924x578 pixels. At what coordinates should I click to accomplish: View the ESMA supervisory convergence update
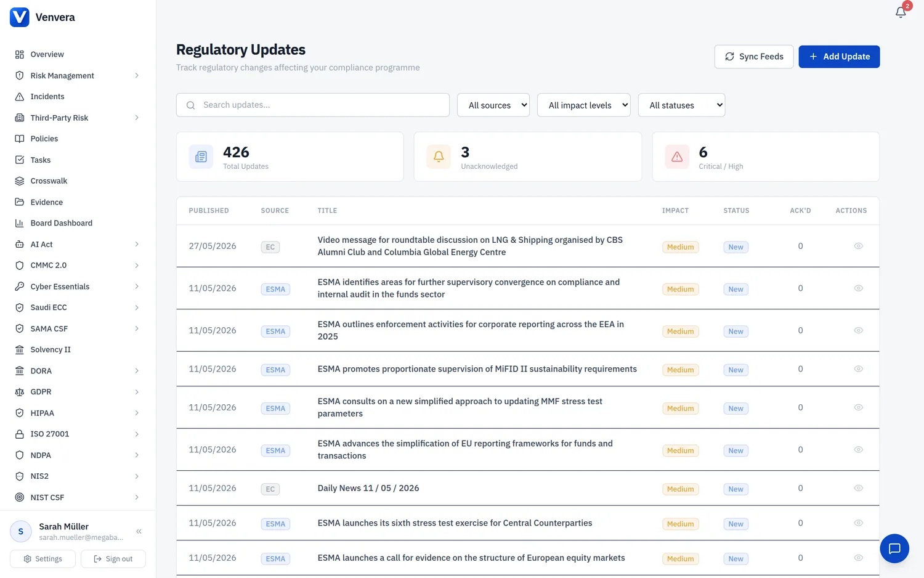858,288
